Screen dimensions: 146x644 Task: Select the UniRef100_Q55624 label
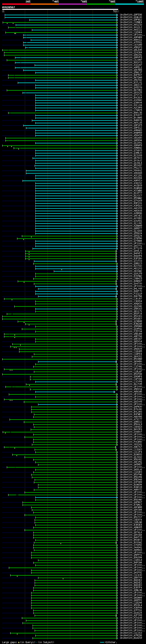click(x=131, y=233)
